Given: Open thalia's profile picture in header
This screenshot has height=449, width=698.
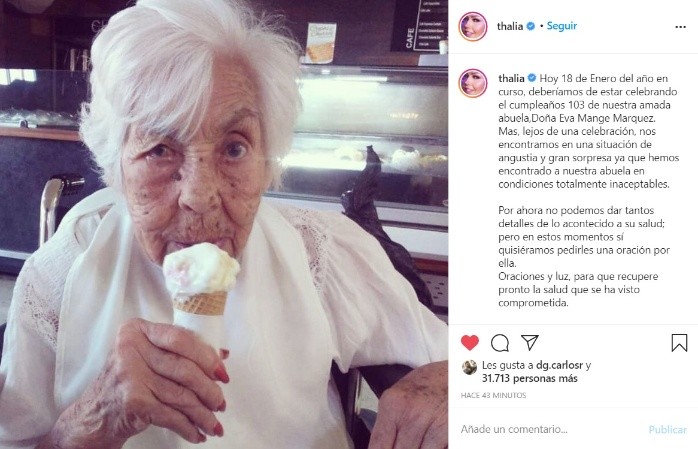Looking at the screenshot, I should click(473, 27).
